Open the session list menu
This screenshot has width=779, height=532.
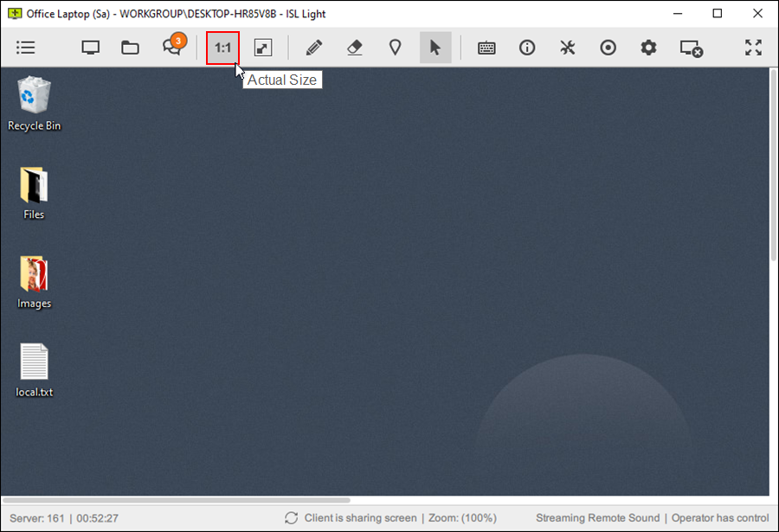25,48
